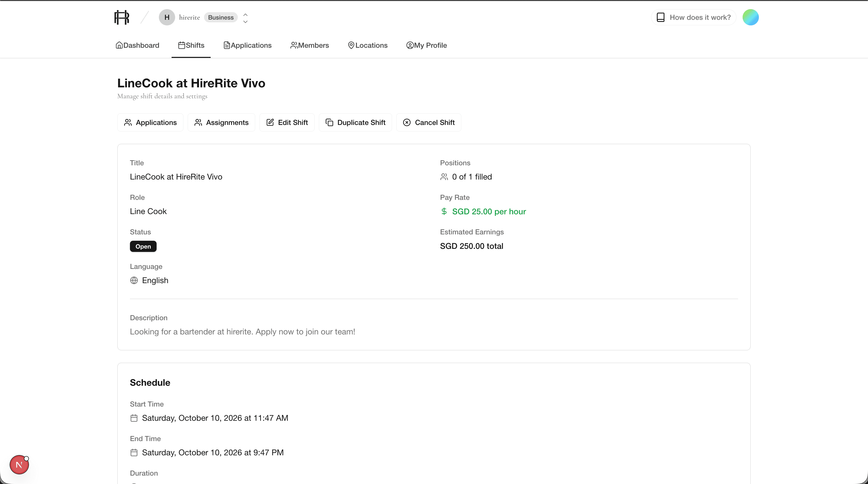868x484 pixels.
Task: Open 'How does it work?' guide
Action: tap(693, 18)
